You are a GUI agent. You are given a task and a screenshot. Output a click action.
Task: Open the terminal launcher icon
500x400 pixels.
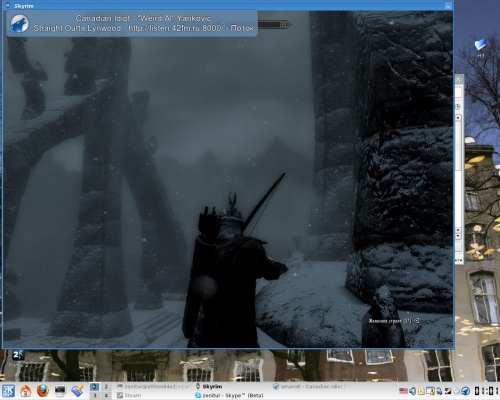pos(60,390)
